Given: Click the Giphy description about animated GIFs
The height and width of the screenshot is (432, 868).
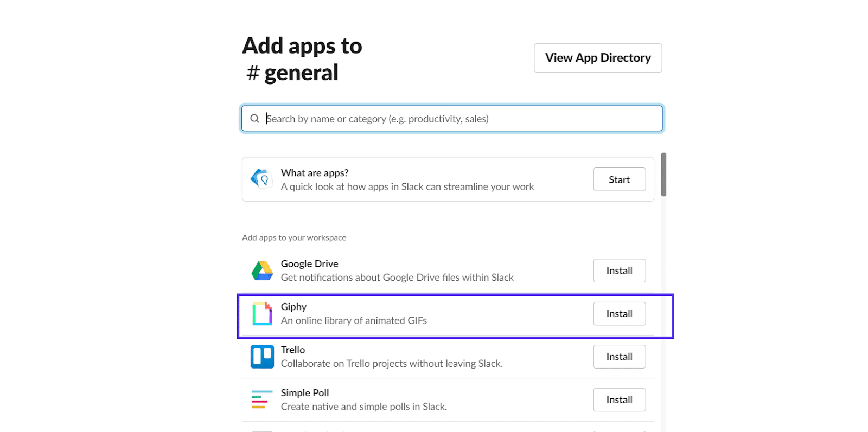Looking at the screenshot, I should coord(354,321).
